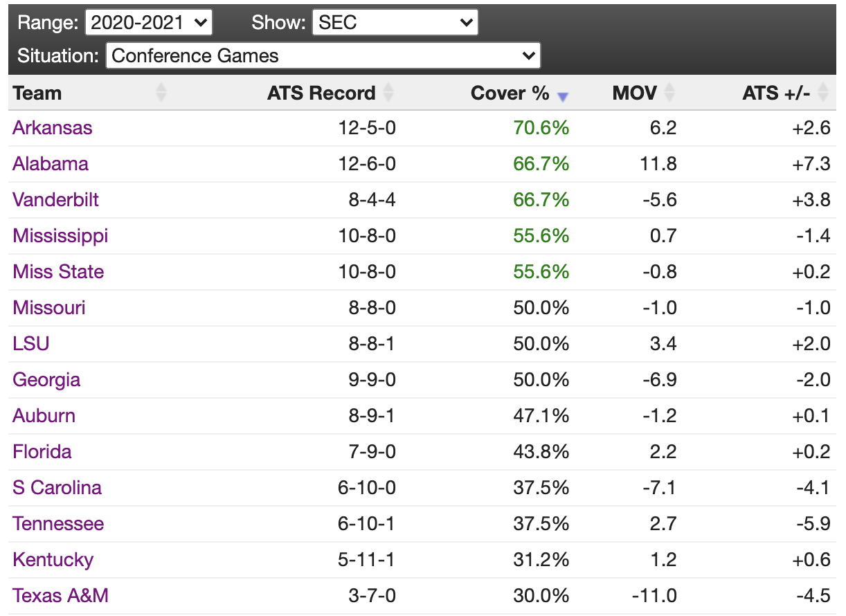Open the LSU team link
This screenshot has width=846, height=616.
pyautogui.click(x=31, y=344)
